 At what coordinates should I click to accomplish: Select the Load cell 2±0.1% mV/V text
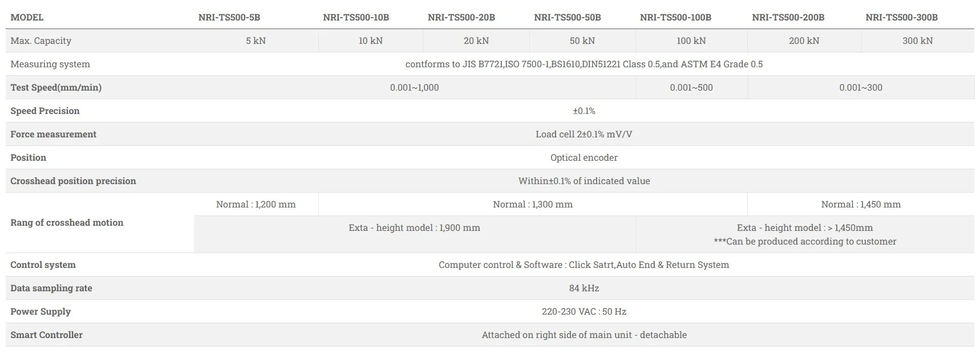click(x=584, y=134)
